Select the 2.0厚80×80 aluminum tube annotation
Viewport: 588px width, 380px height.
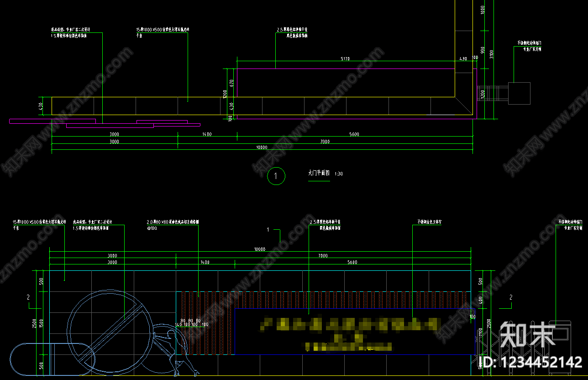[173, 222]
